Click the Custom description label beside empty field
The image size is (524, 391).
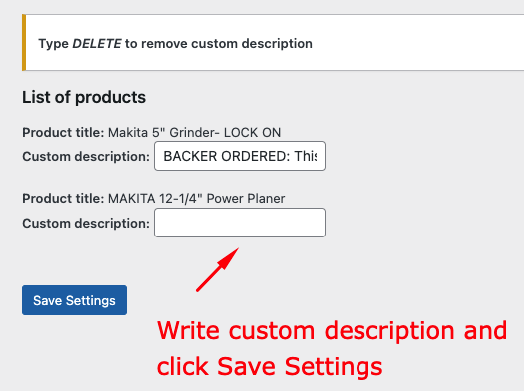click(x=86, y=223)
